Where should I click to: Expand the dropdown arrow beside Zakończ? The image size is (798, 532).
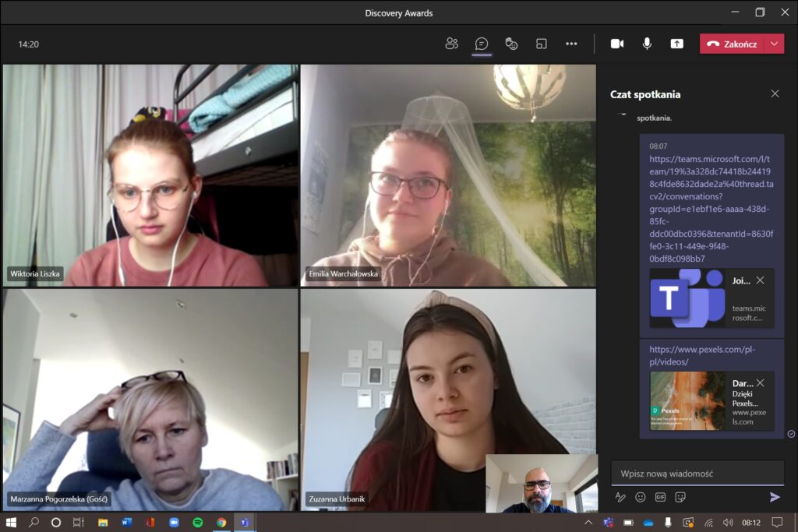pyautogui.click(x=774, y=44)
